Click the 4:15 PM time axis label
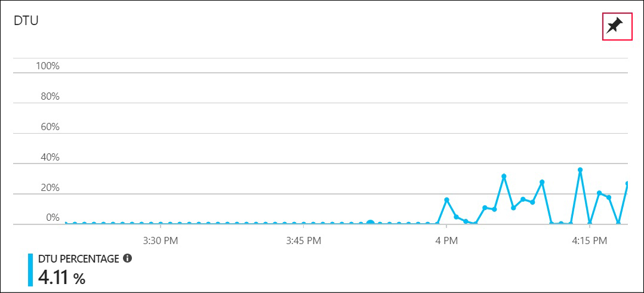 point(589,241)
